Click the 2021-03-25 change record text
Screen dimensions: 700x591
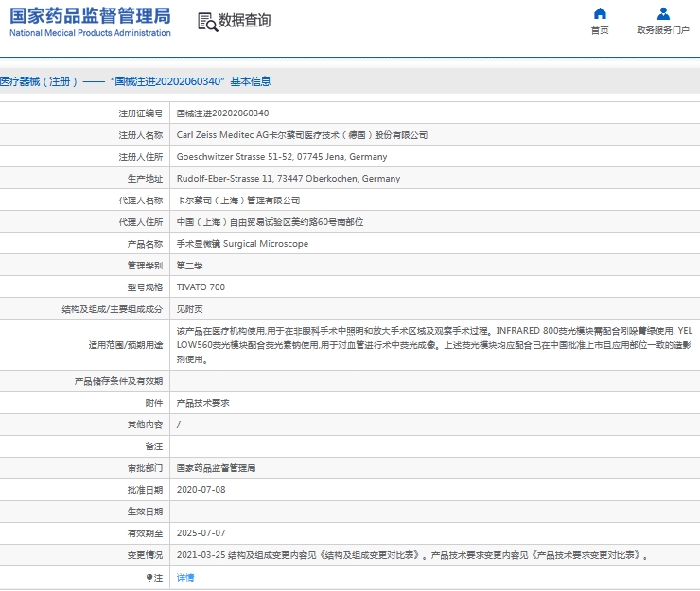(x=412, y=555)
